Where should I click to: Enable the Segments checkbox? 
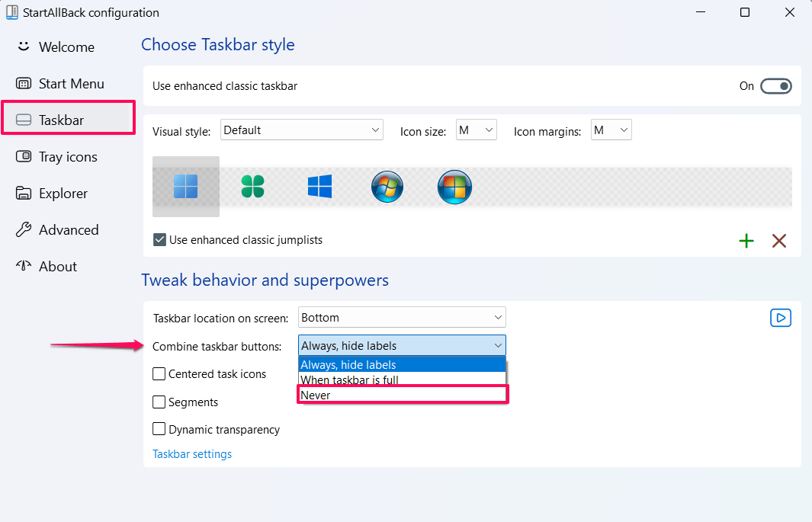[159, 402]
